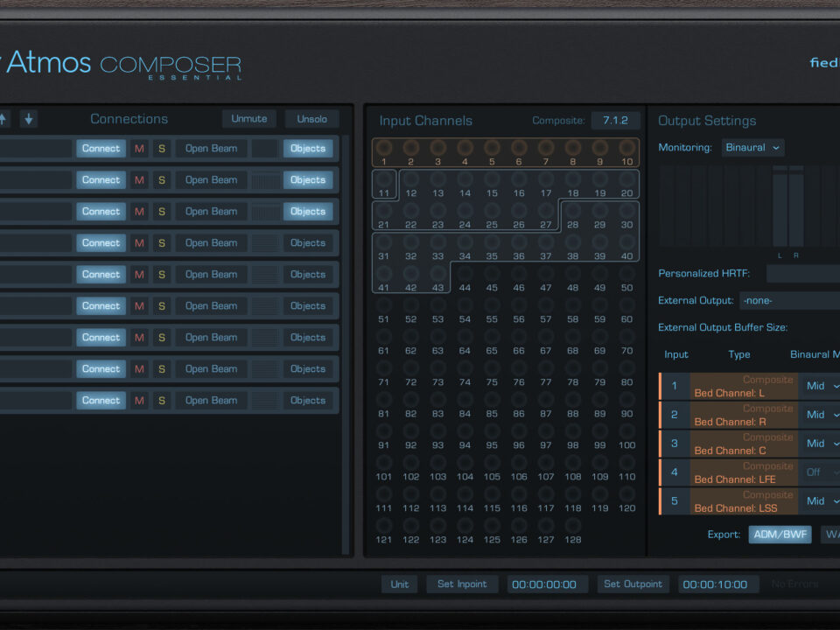Mute the first connection with M
The width and height of the screenshot is (840, 630).
139,149
